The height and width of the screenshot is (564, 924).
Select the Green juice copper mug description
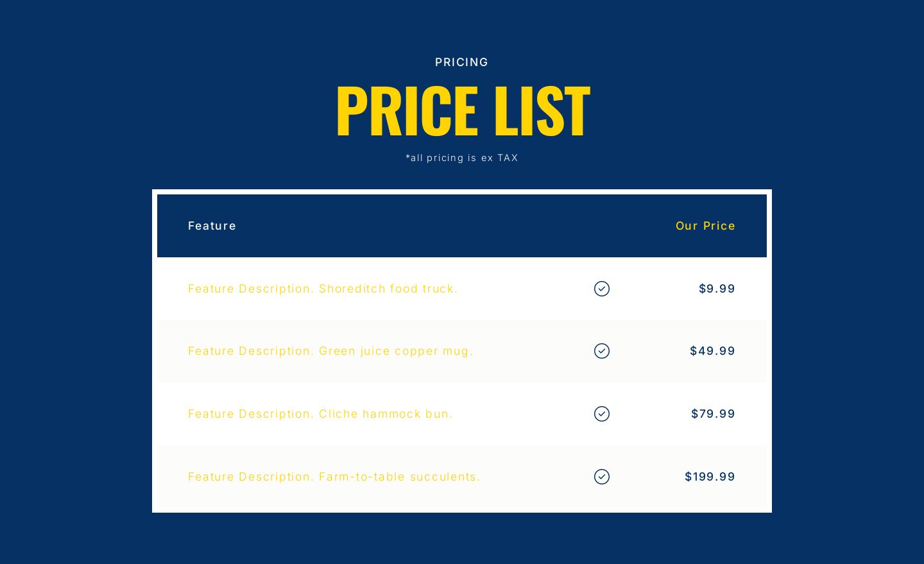[x=330, y=351]
